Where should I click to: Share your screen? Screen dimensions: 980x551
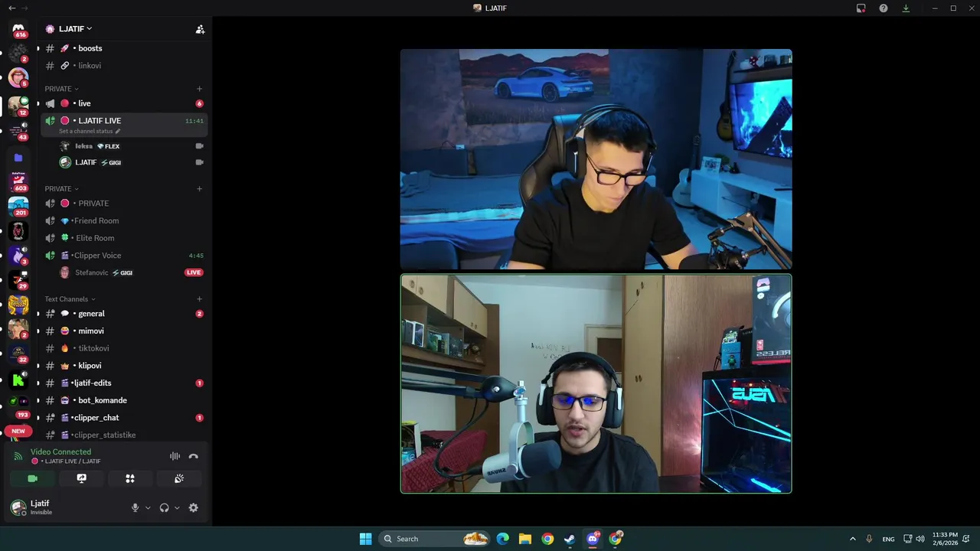click(81, 478)
